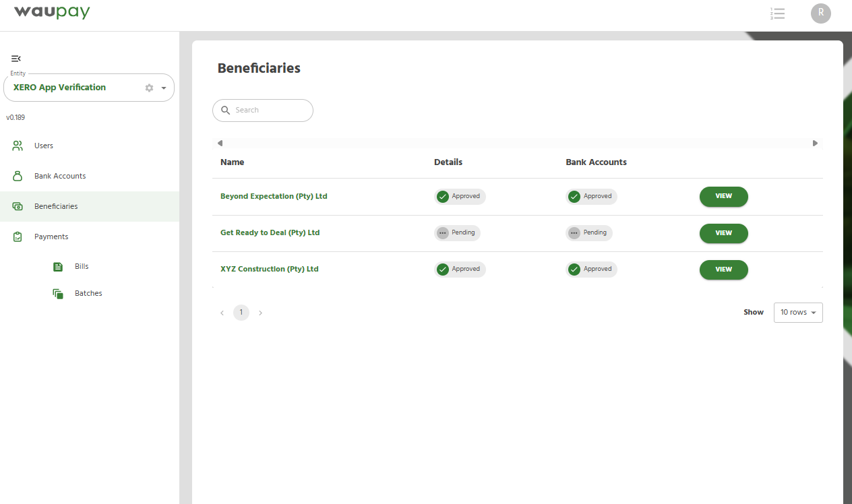Open entity settings gear icon
The height and width of the screenshot is (504, 852).
150,88
